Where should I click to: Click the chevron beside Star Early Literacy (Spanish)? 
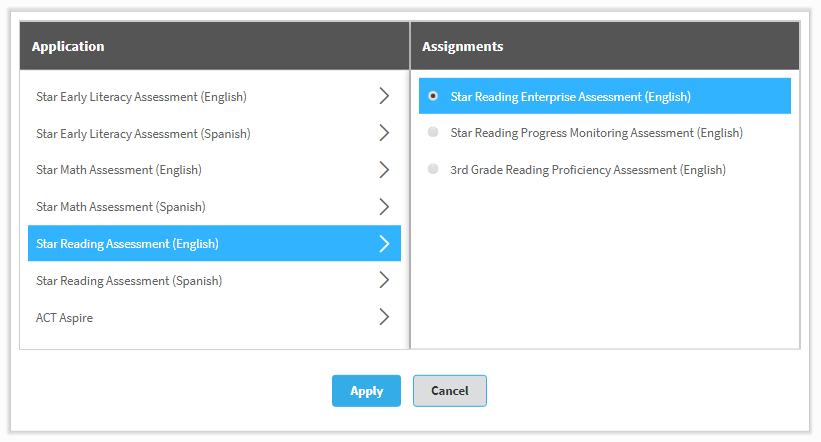coord(384,133)
